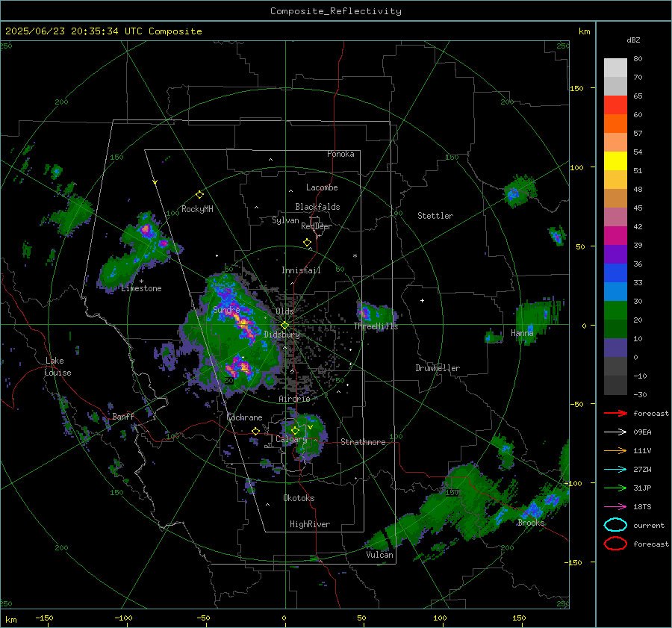
Task: Click the Innisfail town label
Action: click(301, 270)
